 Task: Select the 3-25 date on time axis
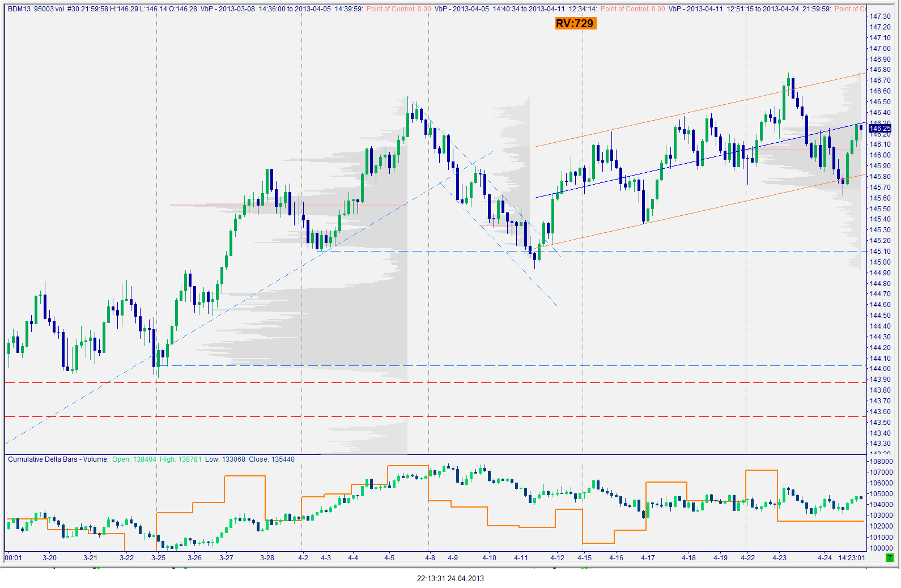coord(158,558)
